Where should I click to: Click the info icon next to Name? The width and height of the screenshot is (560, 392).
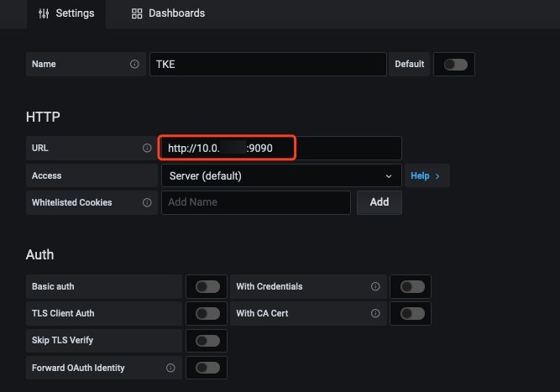tap(134, 64)
